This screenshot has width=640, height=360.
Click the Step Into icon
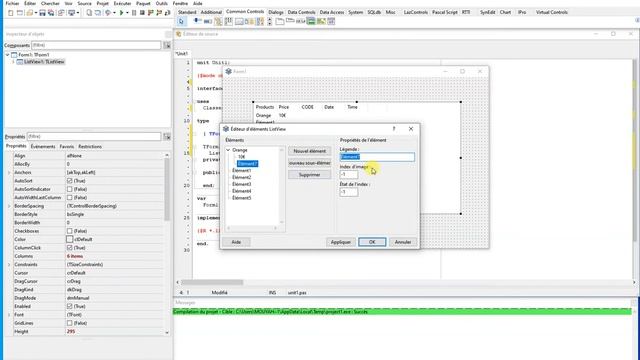(150, 13)
